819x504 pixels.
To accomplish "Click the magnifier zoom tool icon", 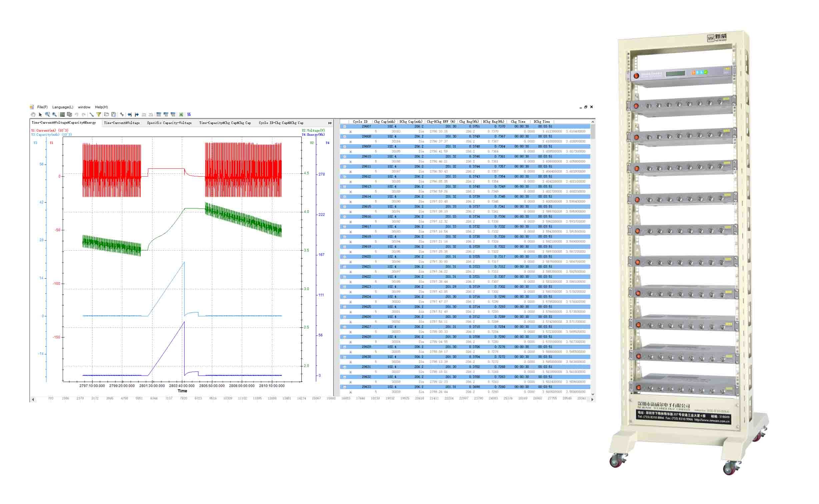I will coord(54,114).
